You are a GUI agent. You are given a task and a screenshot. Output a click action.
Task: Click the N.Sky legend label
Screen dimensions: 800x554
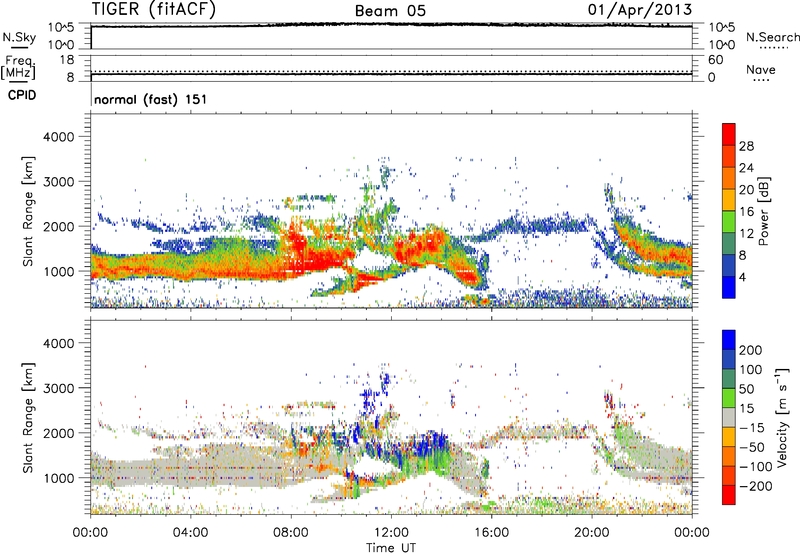[x=19, y=37]
